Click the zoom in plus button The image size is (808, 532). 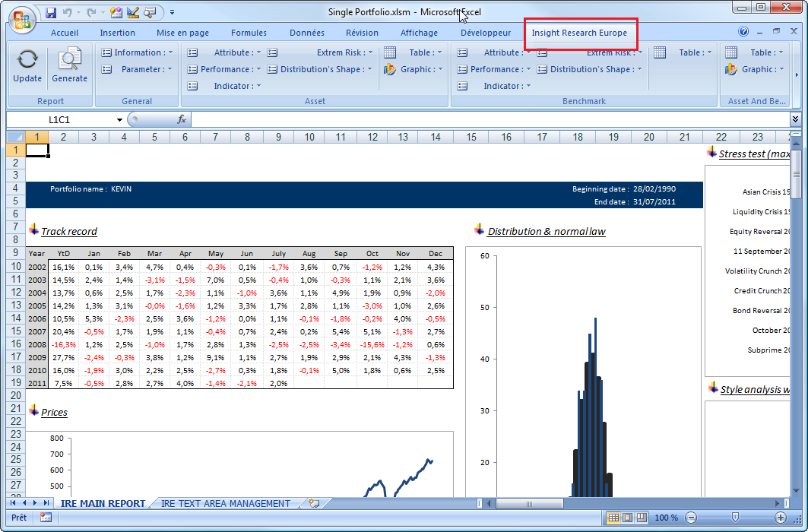coord(781,518)
